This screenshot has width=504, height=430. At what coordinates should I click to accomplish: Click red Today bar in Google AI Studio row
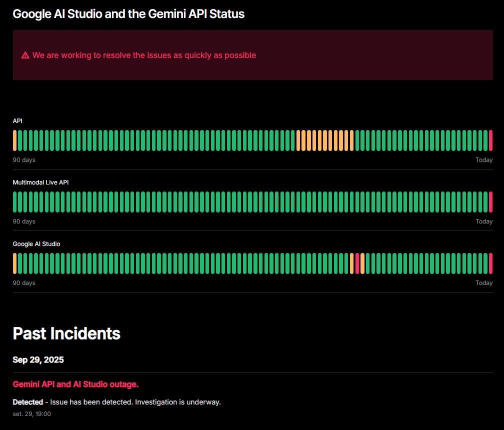[490, 263]
